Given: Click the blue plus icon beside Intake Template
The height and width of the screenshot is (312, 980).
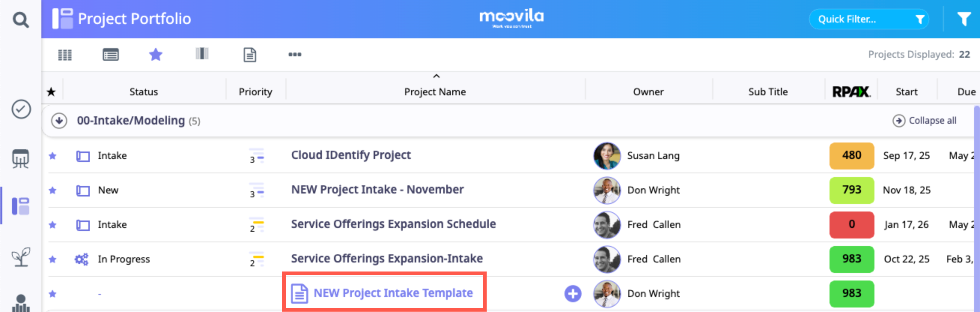Looking at the screenshot, I should tap(573, 294).
